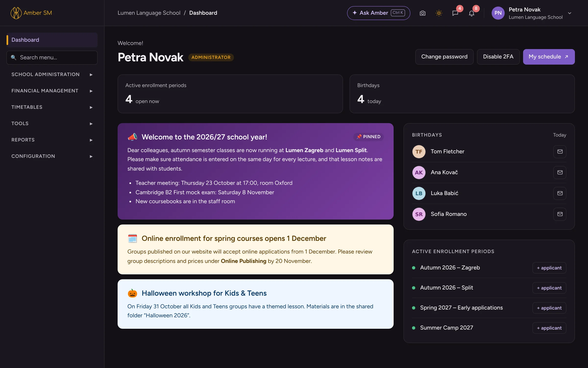Open the Petra Novak account dropdown chevron

coord(570,13)
